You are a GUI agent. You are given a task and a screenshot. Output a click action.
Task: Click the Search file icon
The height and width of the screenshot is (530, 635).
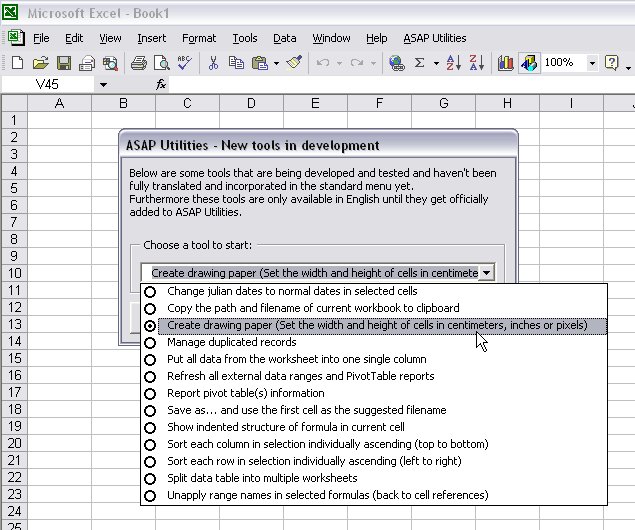[x=110, y=63]
